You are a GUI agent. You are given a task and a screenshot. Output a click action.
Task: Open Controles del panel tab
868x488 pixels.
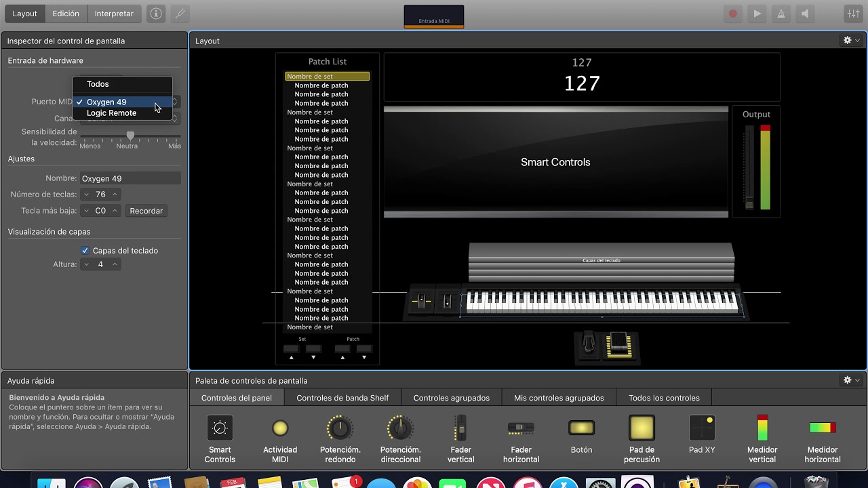[x=237, y=398]
